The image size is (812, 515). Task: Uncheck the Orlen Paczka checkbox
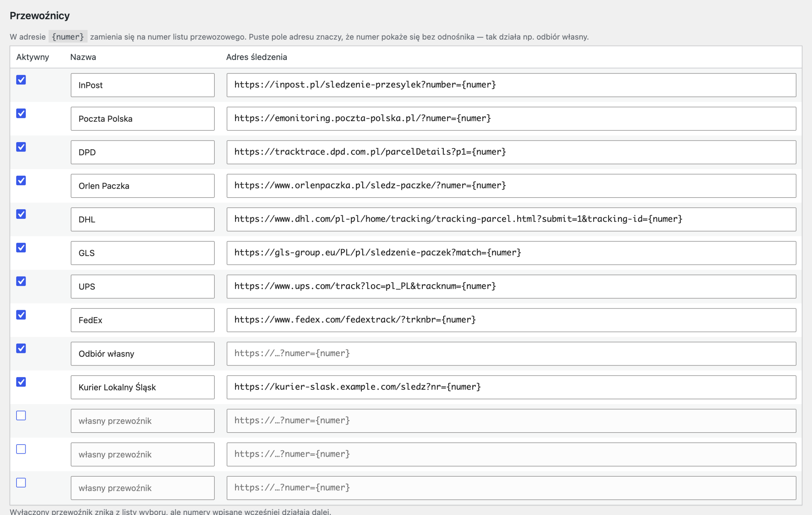21,181
